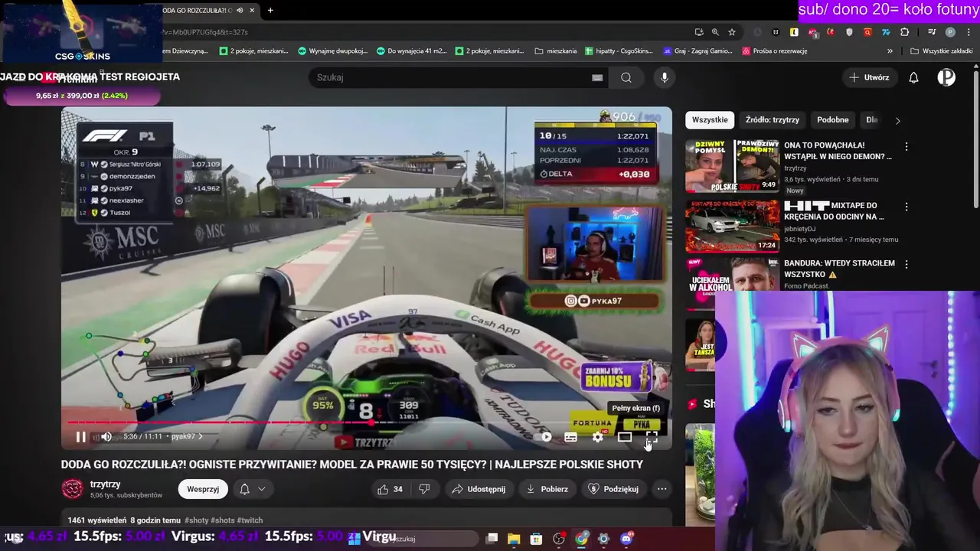Select the Wszystkie filter chip
Screen dimensions: 980x551
(710, 120)
